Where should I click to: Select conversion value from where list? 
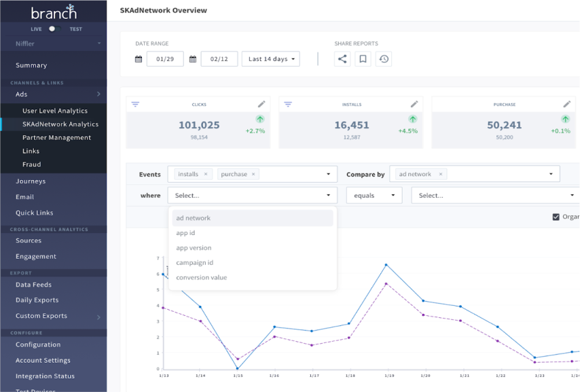coord(201,277)
